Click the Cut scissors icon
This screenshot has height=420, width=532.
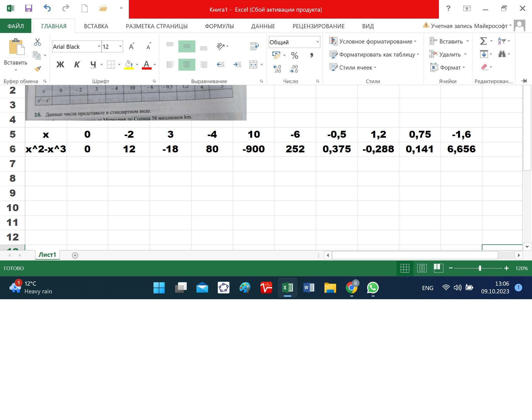37,42
